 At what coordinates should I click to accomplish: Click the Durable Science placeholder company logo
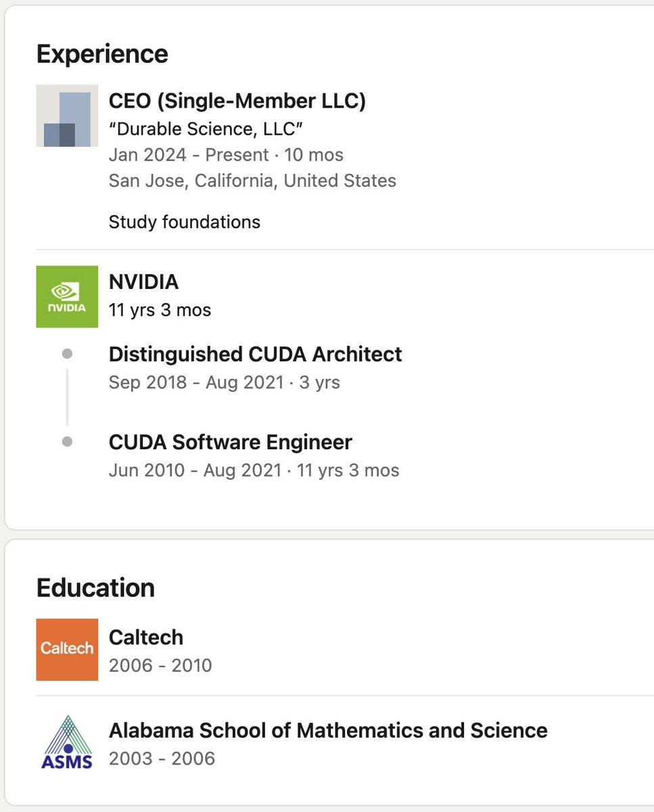pos(67,116)
